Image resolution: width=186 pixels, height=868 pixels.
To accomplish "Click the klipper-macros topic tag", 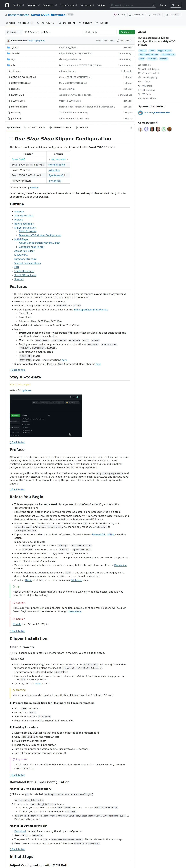I will [x=164, y=50].
